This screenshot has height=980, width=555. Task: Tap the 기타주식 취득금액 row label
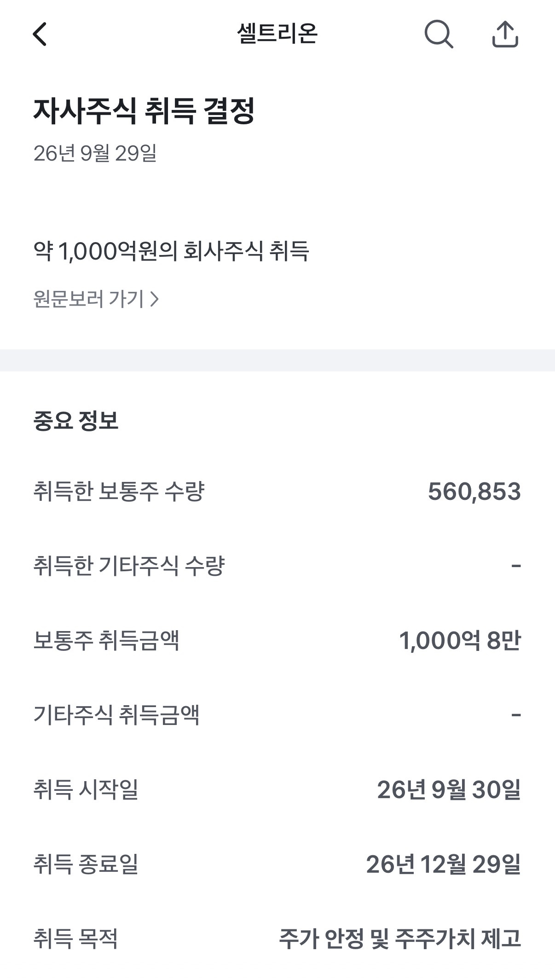(116, 715)
